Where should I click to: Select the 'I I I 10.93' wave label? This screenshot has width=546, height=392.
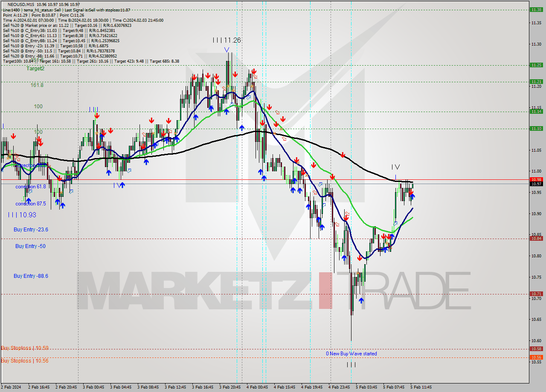point(22,215)
